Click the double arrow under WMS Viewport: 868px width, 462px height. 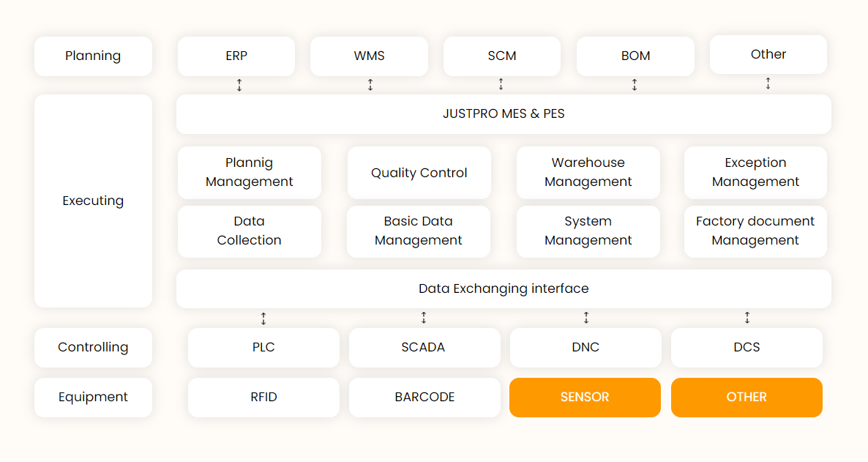coord(370,85)
